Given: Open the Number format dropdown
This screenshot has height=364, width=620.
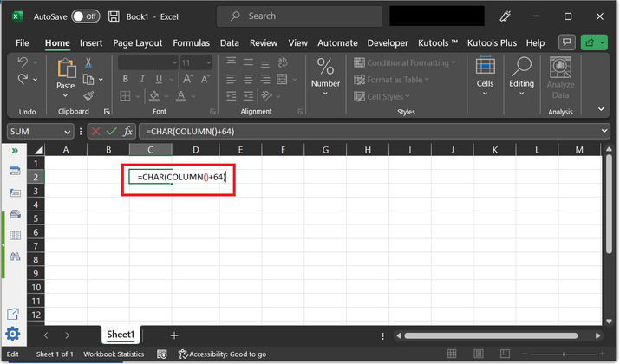Looking at the screenshot, I should click(x=325, y=78).
